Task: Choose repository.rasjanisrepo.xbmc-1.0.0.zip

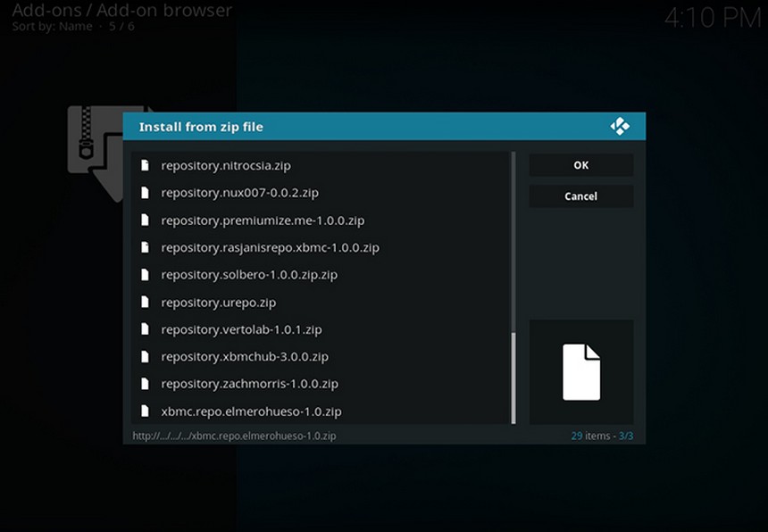Action: pos(321,247)
